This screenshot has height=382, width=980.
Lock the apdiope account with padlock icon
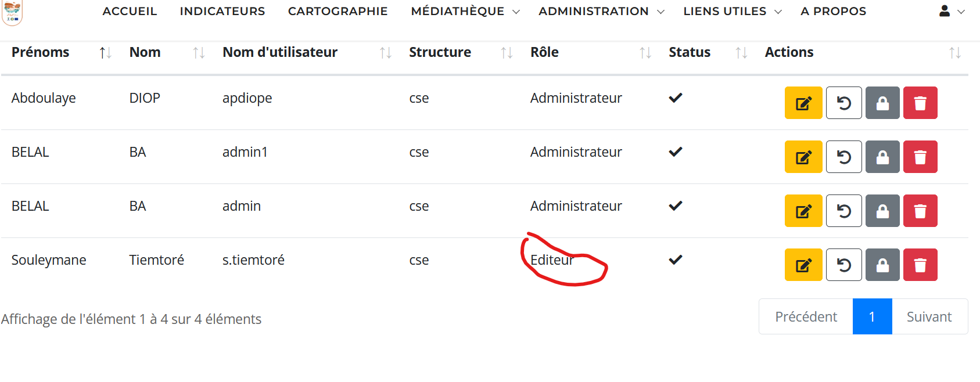click(x=882, y=103)
